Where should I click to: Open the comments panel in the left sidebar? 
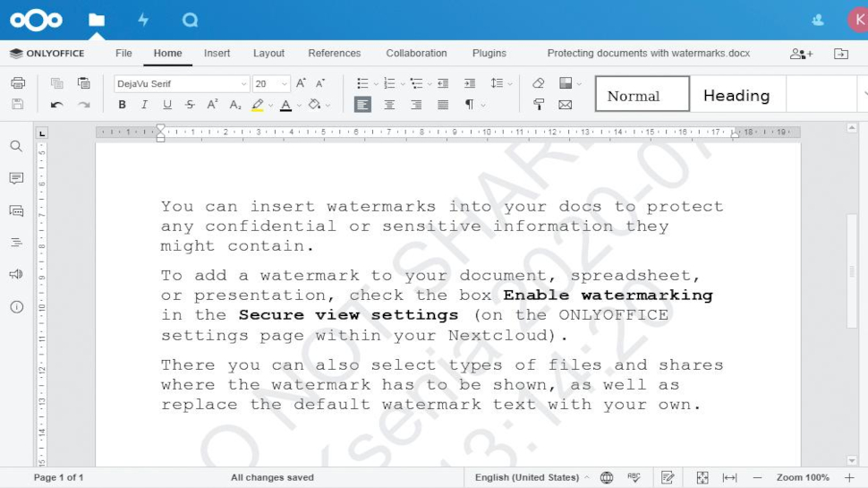pos(17,178)
